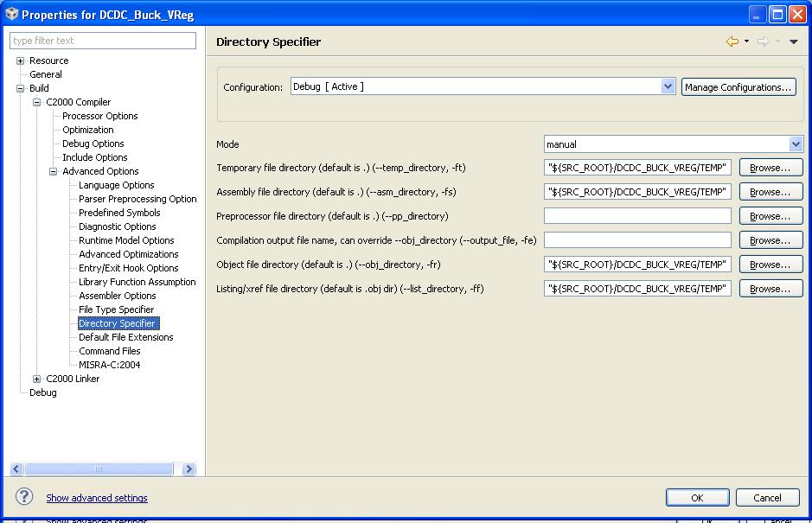
Task: Browse for Compilation output file name
Action: (770, 240)
